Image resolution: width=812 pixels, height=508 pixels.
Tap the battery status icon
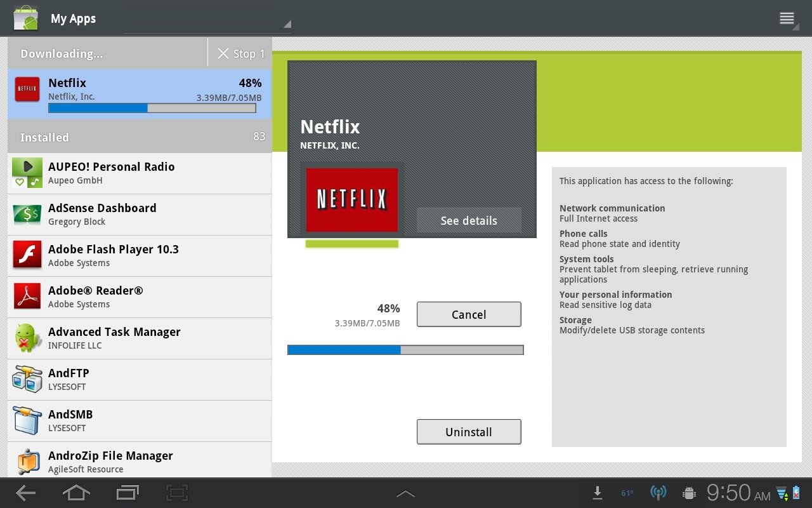pyautogui.click(x=797, y=493)
